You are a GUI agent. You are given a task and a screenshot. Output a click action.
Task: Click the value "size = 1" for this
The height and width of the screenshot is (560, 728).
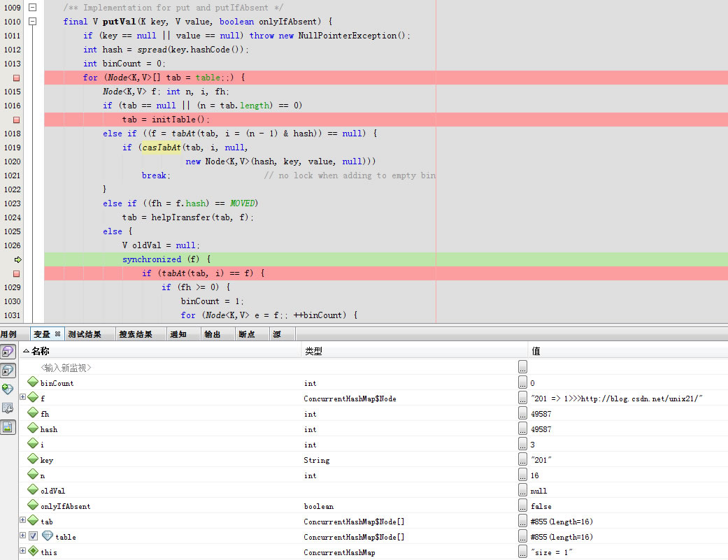coord(552,552)
